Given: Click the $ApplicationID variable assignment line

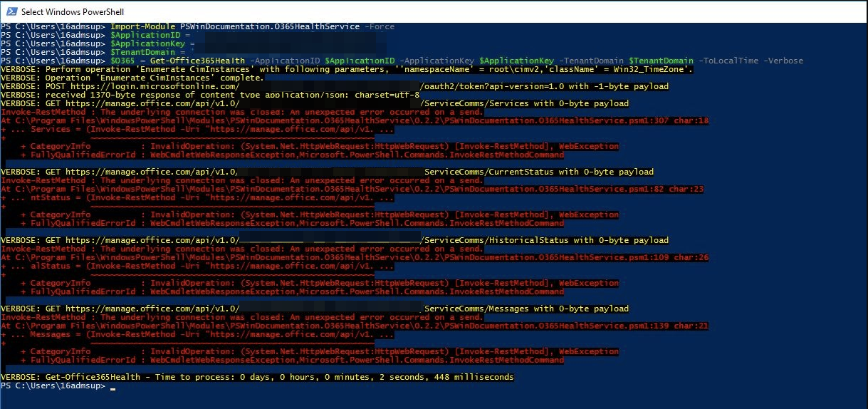Looking at the screenshot, I should click(146, 35).
